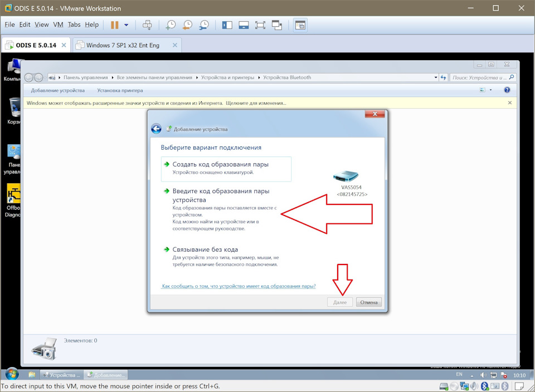Enter full screen mode

[260, 25]
